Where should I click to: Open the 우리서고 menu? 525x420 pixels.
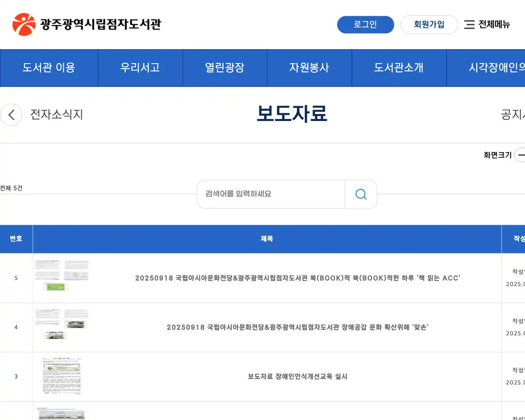coord(140,68)
